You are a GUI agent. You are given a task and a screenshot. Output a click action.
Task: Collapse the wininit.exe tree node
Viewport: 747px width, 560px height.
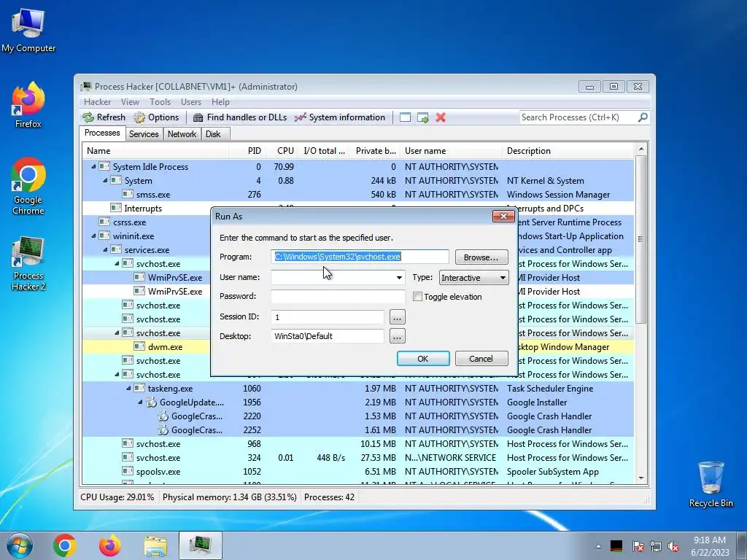pyautogui.click(x=93, y=236)
